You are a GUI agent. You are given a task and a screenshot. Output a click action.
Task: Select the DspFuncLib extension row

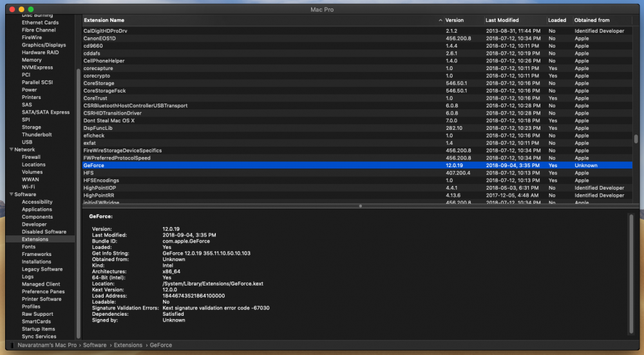[x=357, y=128]
